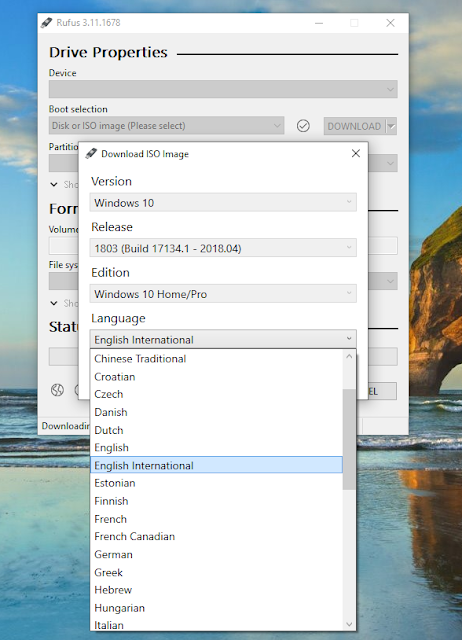Select Italian from the language list
This screenshot has width=462, height=640.
[216, 625]
